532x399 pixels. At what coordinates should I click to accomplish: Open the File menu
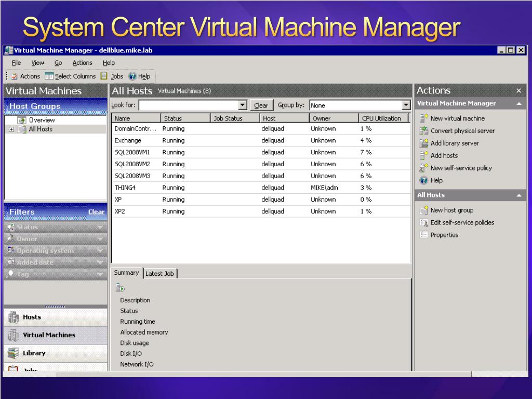click(x=16, y=63)
